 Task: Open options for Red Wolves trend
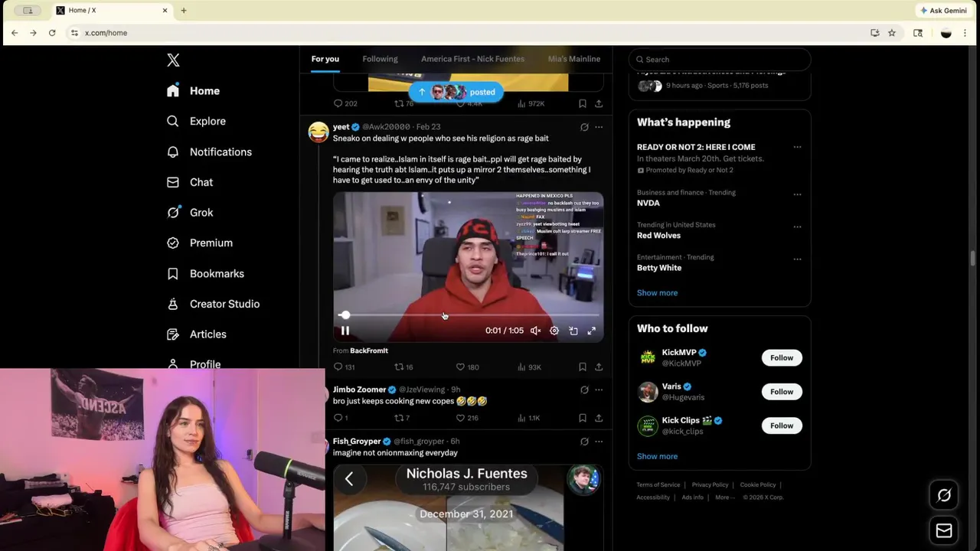tap(797, 227)
